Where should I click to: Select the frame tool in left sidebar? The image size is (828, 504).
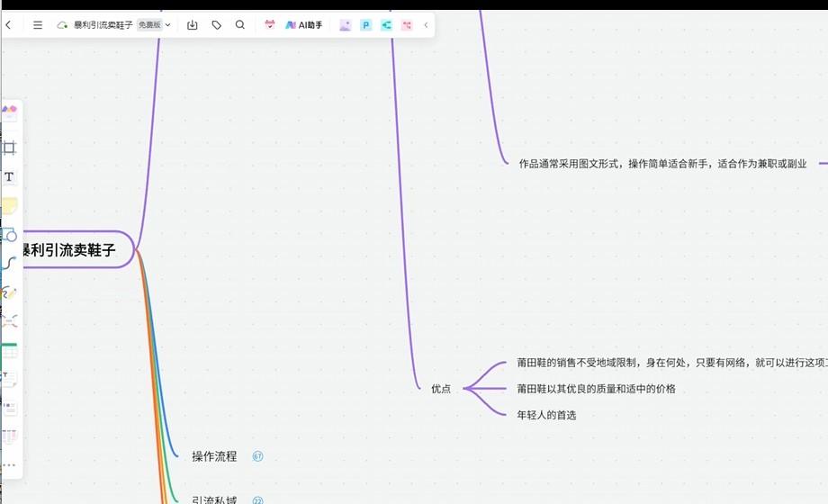9,148
